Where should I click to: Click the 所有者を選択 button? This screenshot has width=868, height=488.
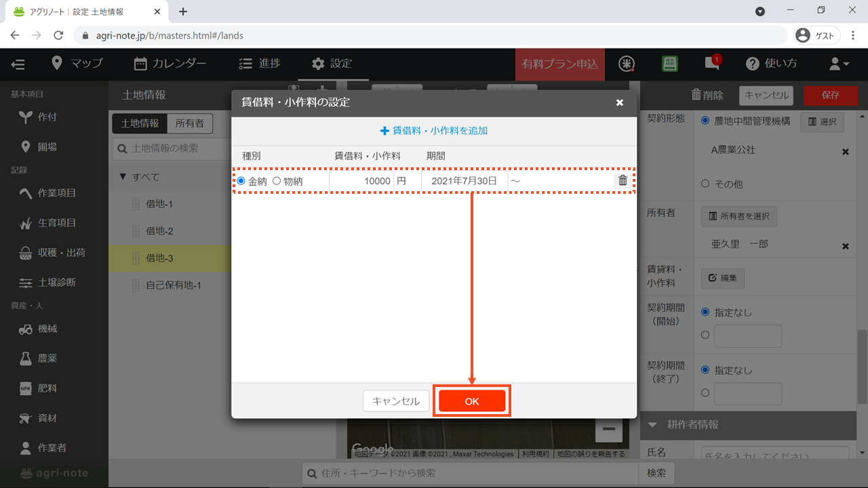coord(739,216)
